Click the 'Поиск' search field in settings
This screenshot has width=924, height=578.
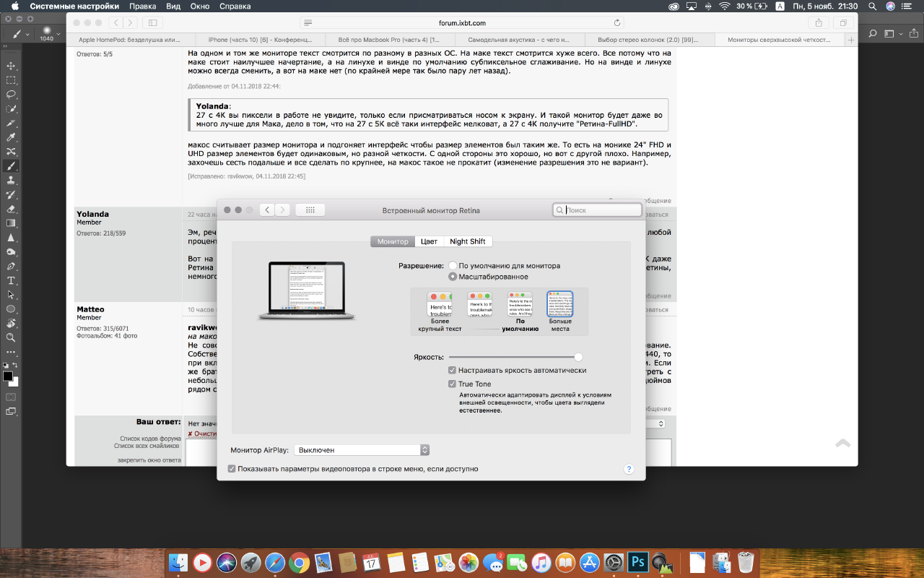[597, 210]
